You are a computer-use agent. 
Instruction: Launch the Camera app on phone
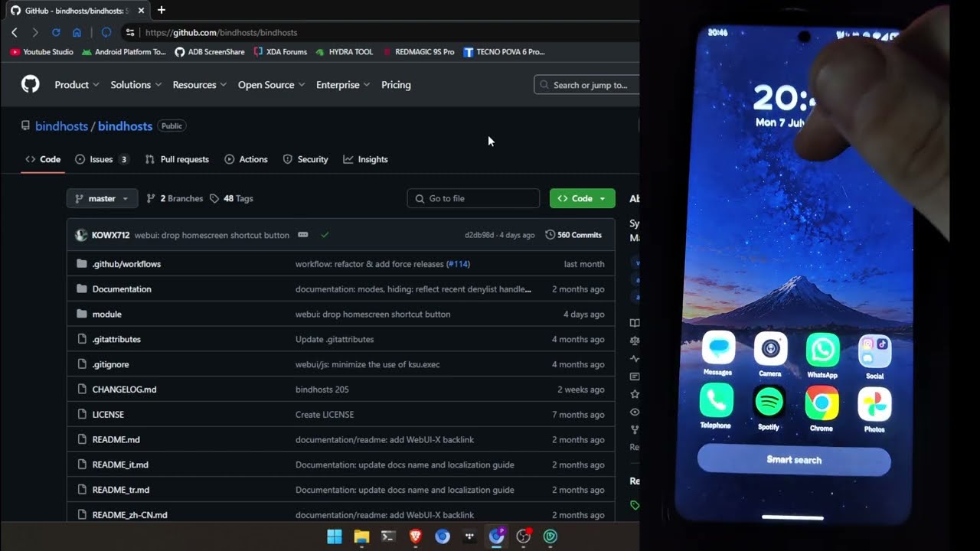770,349
